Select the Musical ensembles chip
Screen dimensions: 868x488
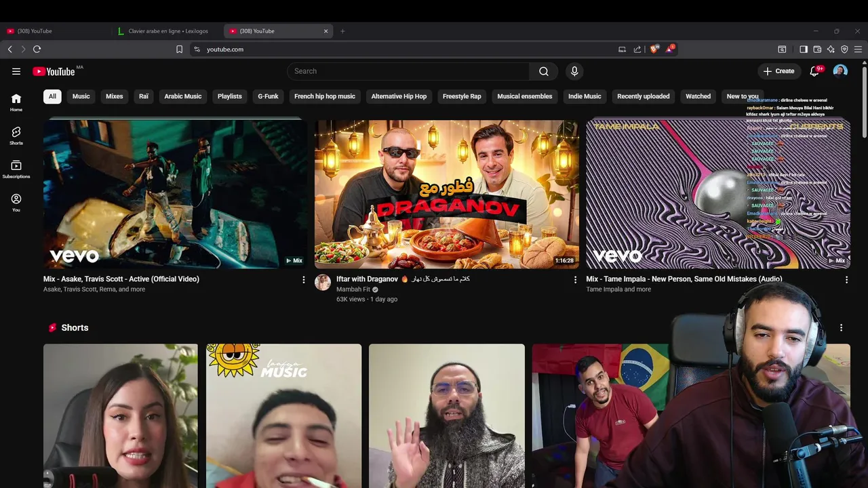(x=525, y=96)
